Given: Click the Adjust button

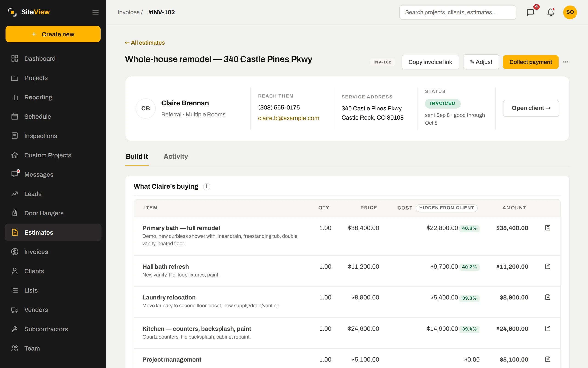Looking at the screenshot, I should point(481,62).
